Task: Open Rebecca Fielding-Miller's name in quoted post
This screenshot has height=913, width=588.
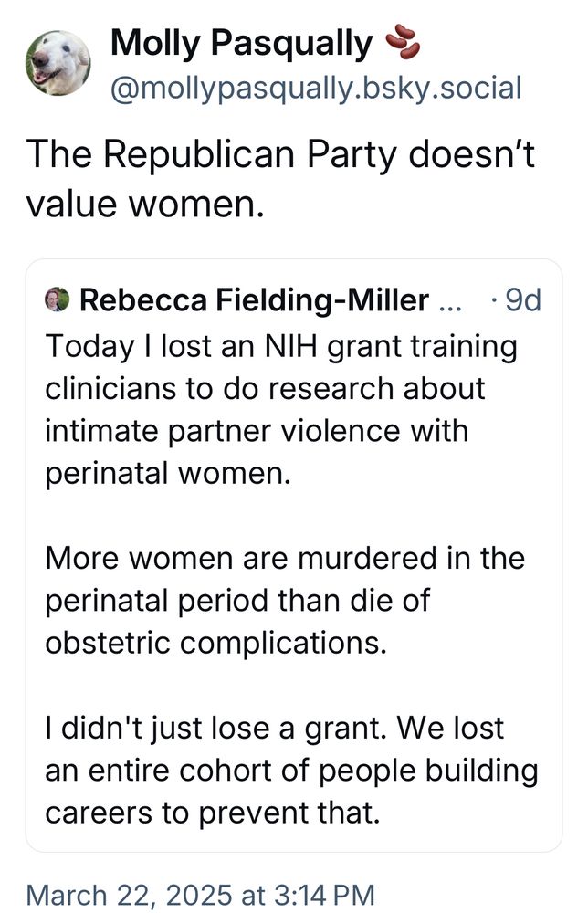Action: pyautogui.click(x=254, y=299)
